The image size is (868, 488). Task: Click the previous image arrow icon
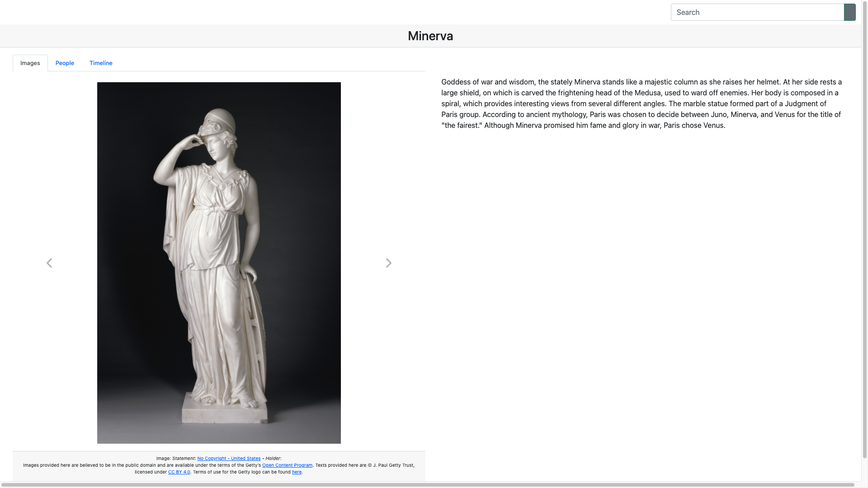point(49,263)
